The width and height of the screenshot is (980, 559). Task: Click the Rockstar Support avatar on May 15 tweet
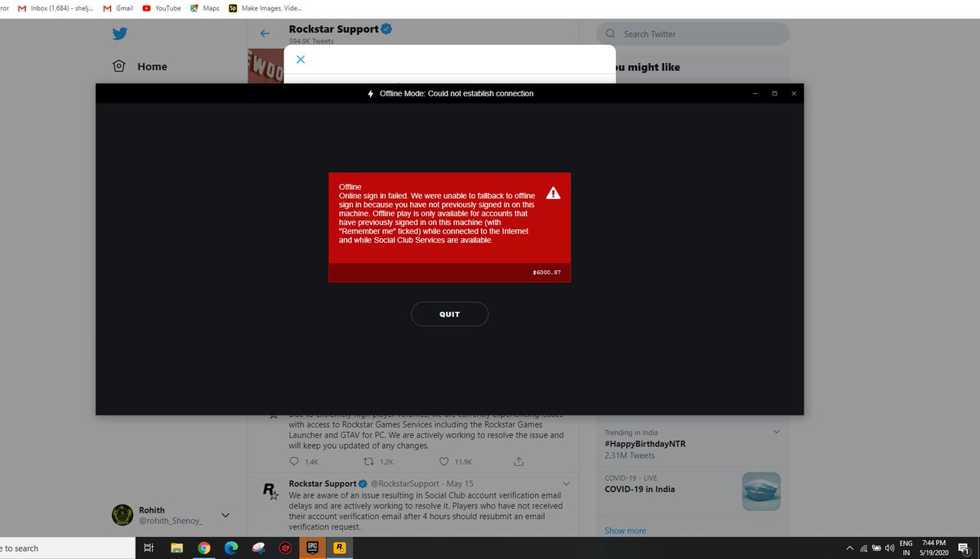pyautogui.click(x=269, y=491)
